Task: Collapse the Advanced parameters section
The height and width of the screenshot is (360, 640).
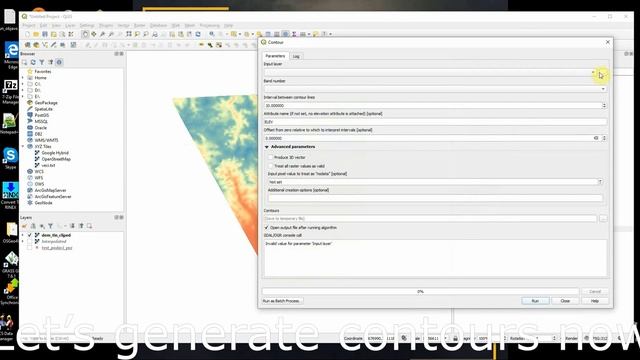Action: (x=267, y=147)
